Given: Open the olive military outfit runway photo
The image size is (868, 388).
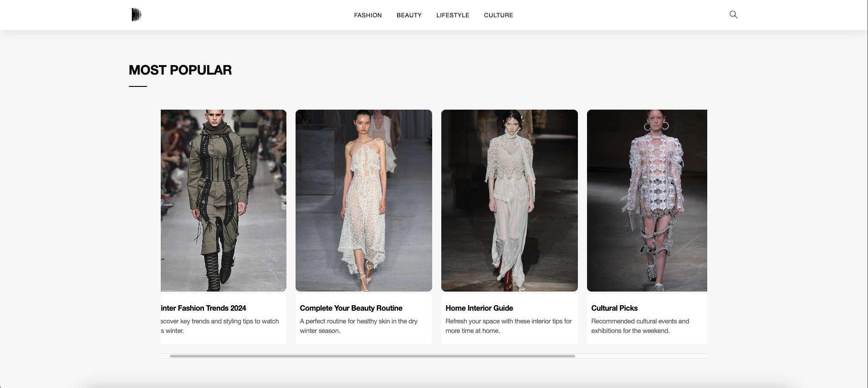Looking at the screenshot, I should point(224,200).
